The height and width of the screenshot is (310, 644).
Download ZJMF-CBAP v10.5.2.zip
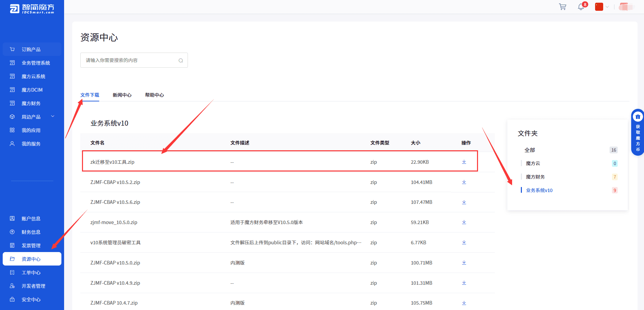pos(464,182)
